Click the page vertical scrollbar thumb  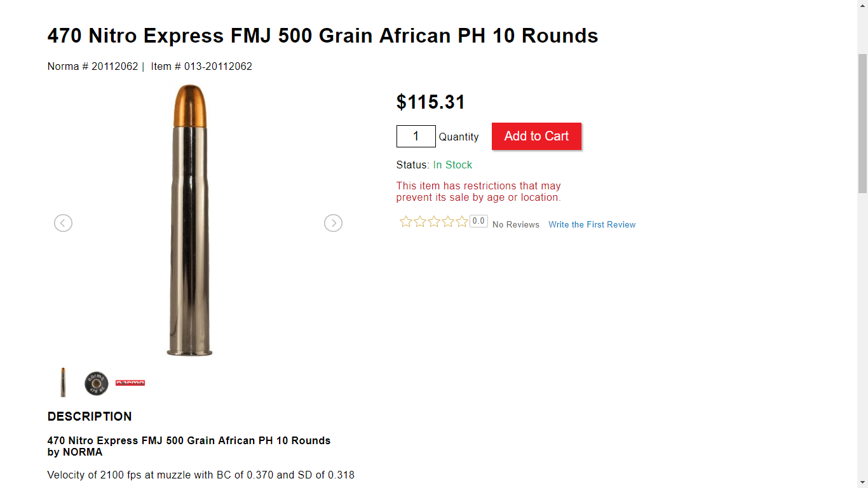862,124
